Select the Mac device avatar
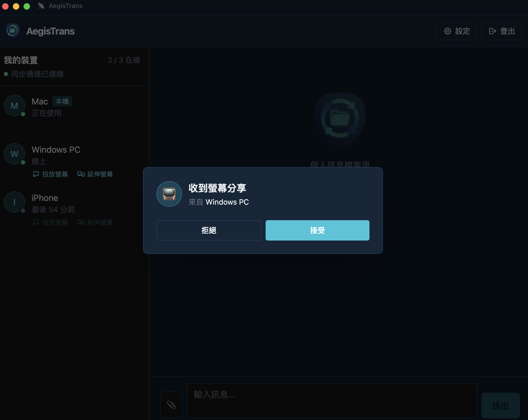This screenshot has height=420, width=528. coord(14,106)
